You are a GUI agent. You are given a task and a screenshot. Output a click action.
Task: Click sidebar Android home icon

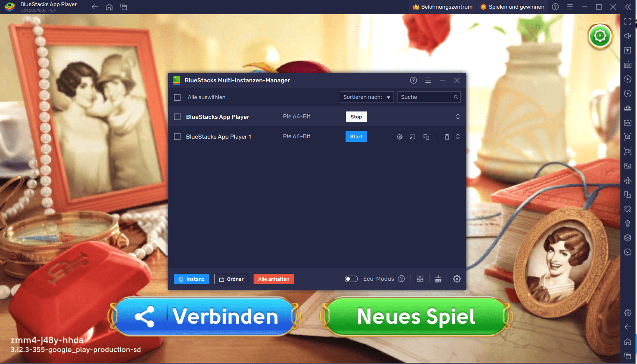(x=628, y=341)
